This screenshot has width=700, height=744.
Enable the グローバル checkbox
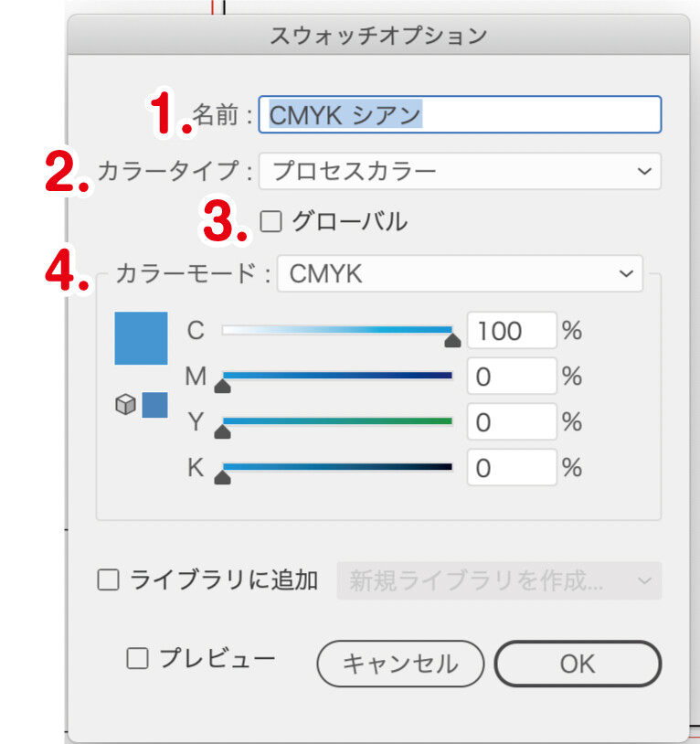click(270, 221)
